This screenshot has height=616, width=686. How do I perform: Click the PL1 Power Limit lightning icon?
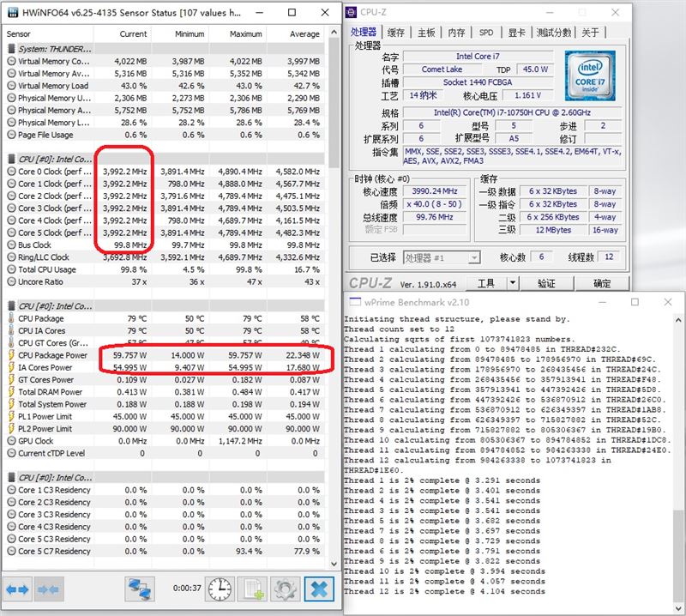11,416
